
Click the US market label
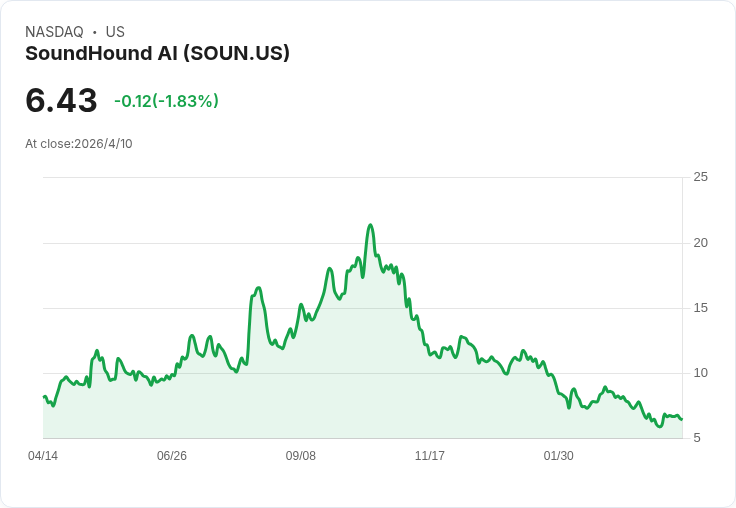(x=115, y=32)
